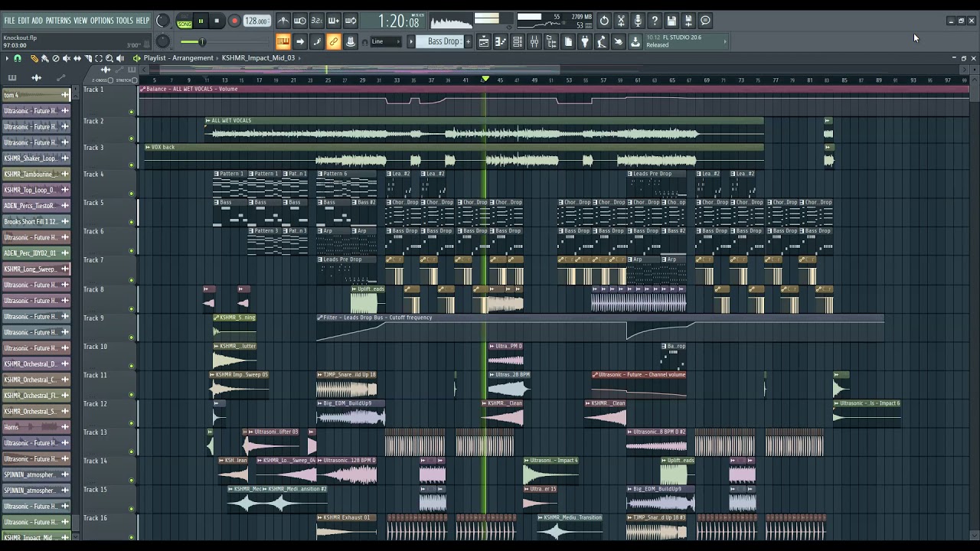980x551 pixels.
Task: Select KSHMR_Shaker_Loop clip in picker
Action: click(x=36, y=158)
